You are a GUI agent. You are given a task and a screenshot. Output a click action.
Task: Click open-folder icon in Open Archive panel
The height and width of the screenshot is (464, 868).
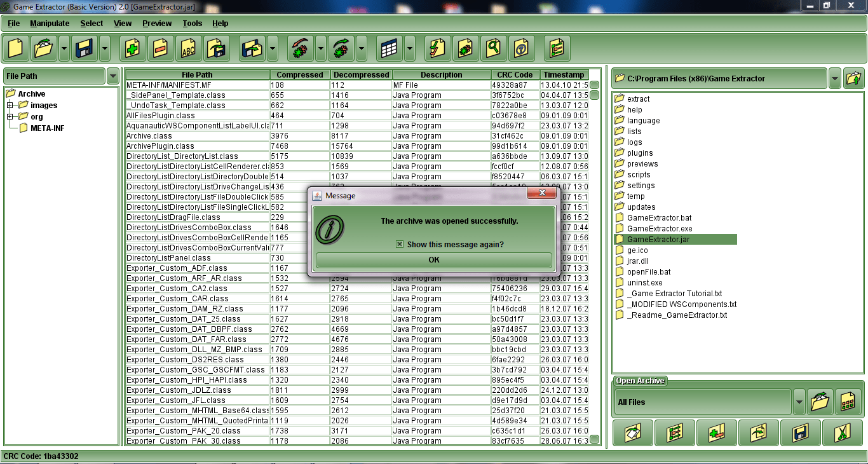[820, 402]
